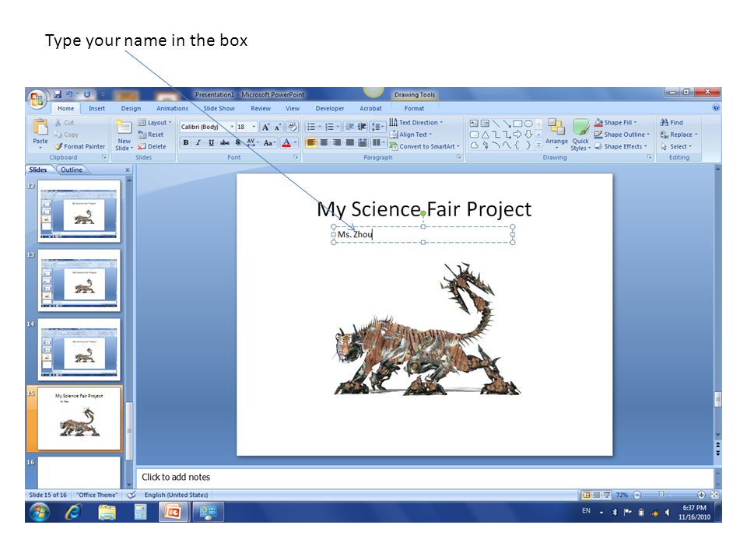Open the font color picker arrow
Screen dimensions: 747x560
(296, 142)
